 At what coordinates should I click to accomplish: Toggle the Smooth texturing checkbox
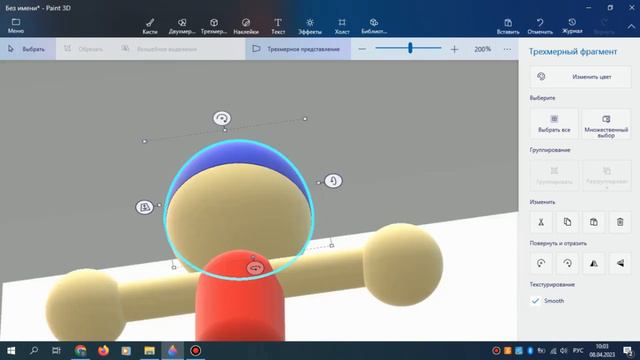coord(535,301)
